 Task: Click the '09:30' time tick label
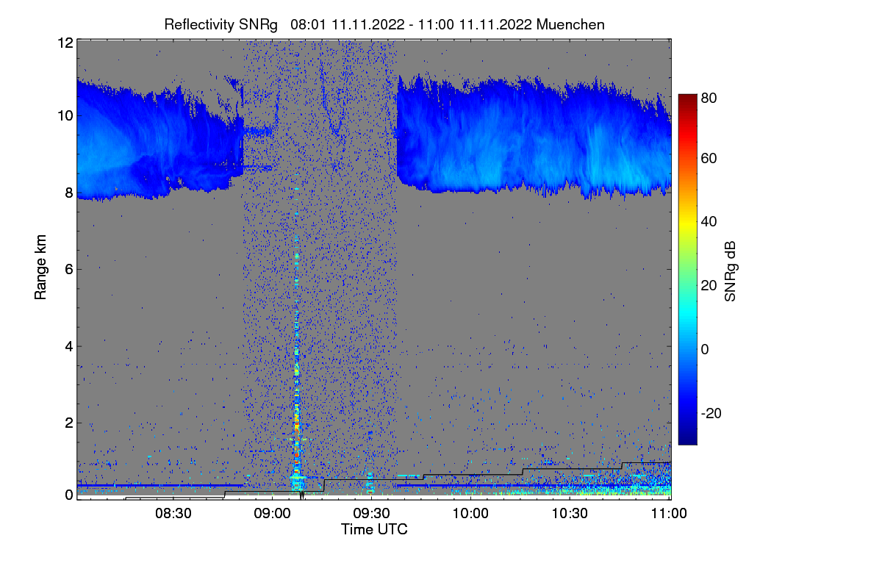(372, 514)
